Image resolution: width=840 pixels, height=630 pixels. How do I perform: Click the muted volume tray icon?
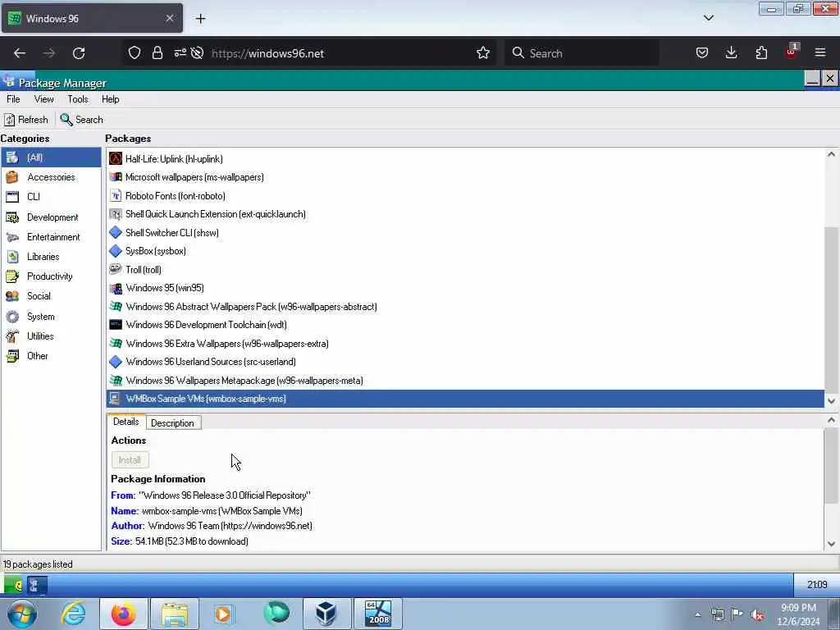pos(757,614)
